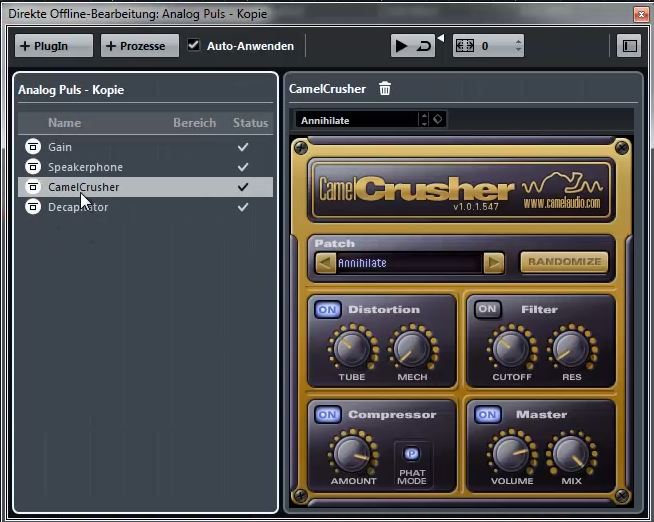Open the Prozesse add menu
Image resolution: width=654 pixels, height=522 pixels.
coord(140,46)
